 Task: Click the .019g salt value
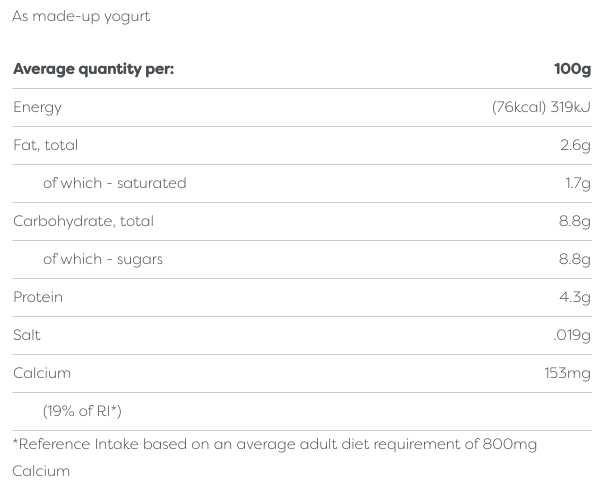(572, 335)
